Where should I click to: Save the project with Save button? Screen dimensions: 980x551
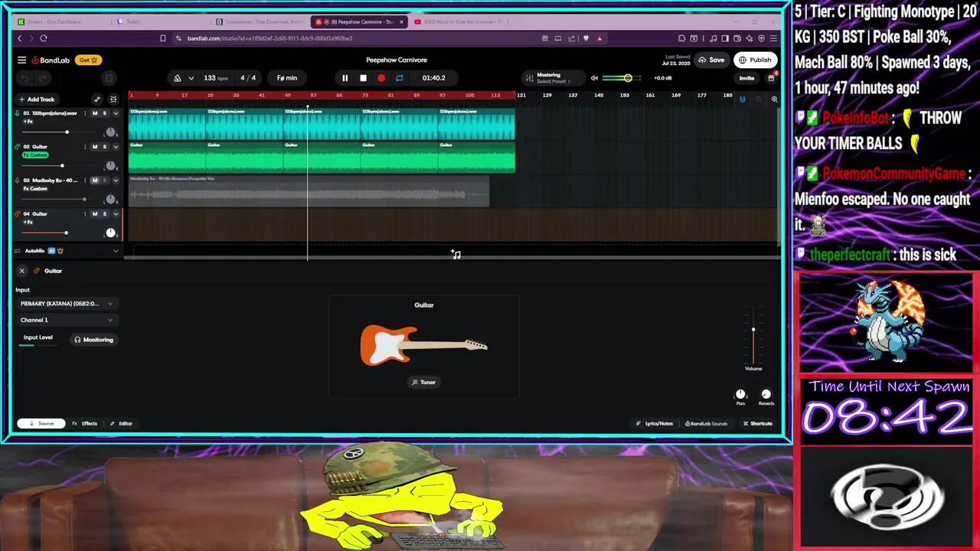click(711, 60)
